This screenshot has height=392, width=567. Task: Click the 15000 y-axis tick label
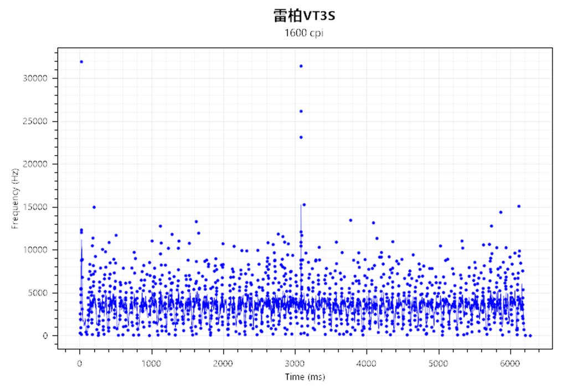[x=35, y=207]
